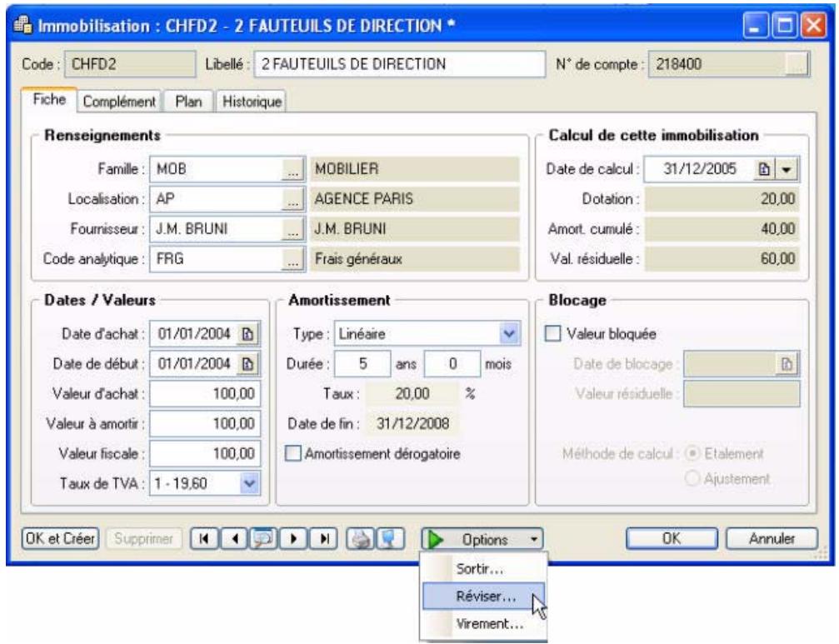Go to the next record arrow
The width and height of the screenshot is (839, 644).
tap(293, 539)
